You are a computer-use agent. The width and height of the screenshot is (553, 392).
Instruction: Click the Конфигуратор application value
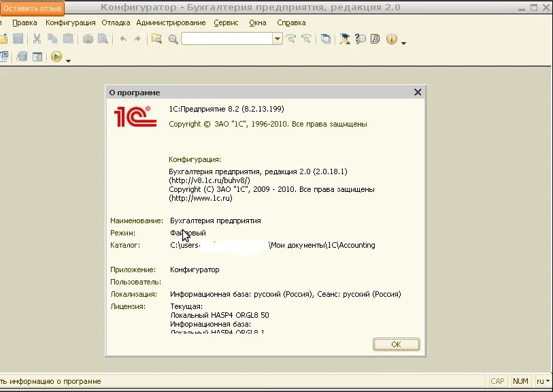click(x=195, y=269)
